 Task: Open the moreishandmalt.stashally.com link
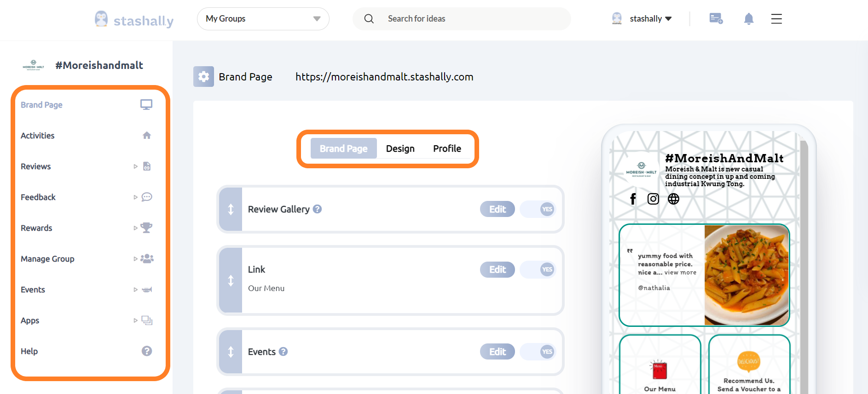tap(384, 77)
